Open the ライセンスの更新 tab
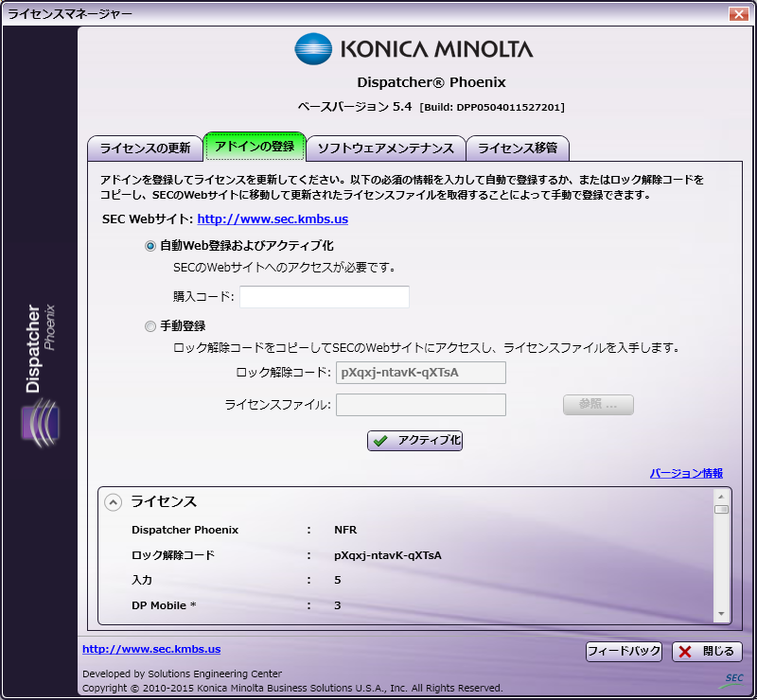Screen dimensions: 757x700 point(145,149)
